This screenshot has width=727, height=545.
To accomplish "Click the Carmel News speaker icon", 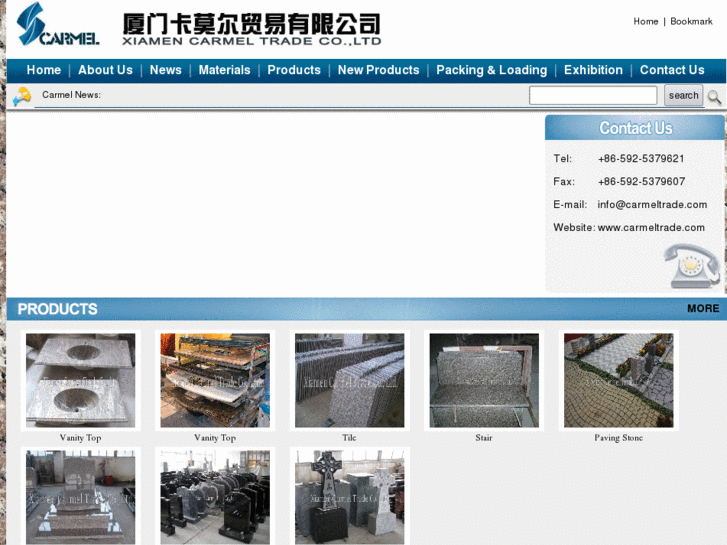I will pyautogui.click(x=22, y=96).
